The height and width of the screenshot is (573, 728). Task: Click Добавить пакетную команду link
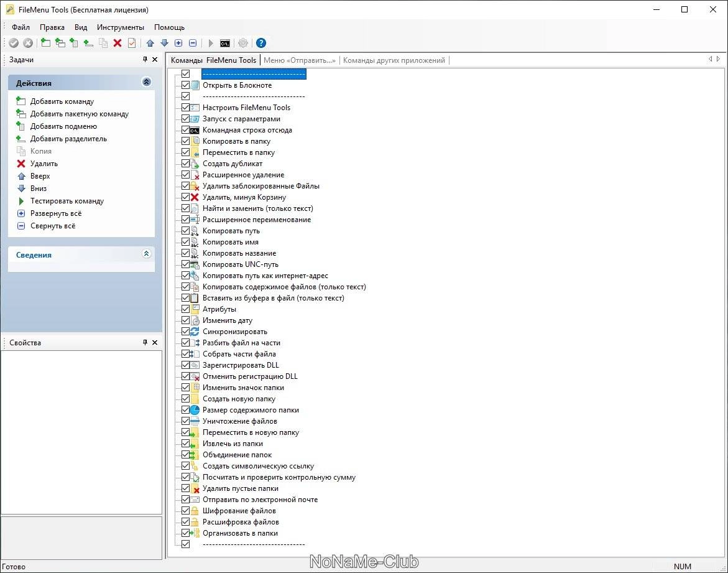click(80, 114)
